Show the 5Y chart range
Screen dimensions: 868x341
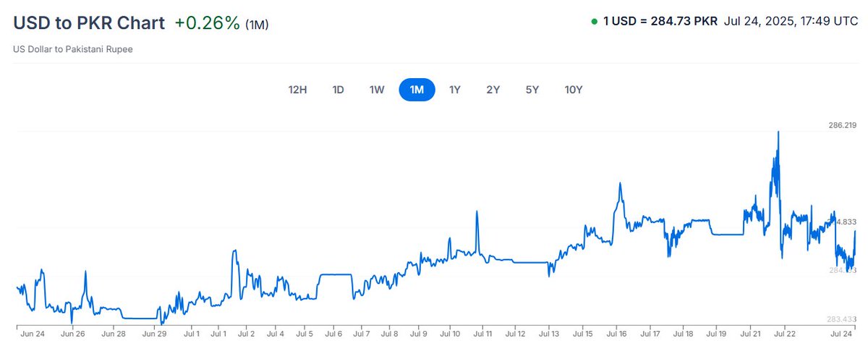532,90
